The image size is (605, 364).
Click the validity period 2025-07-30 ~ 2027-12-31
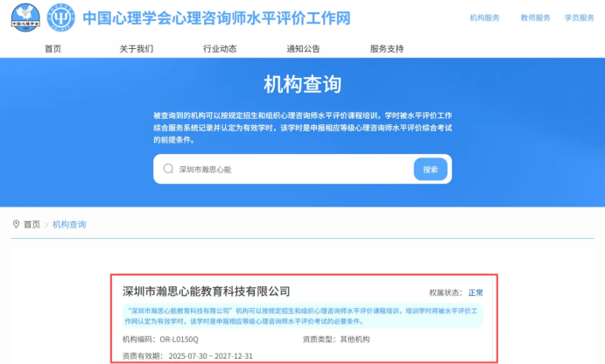[x=211, y=356]
